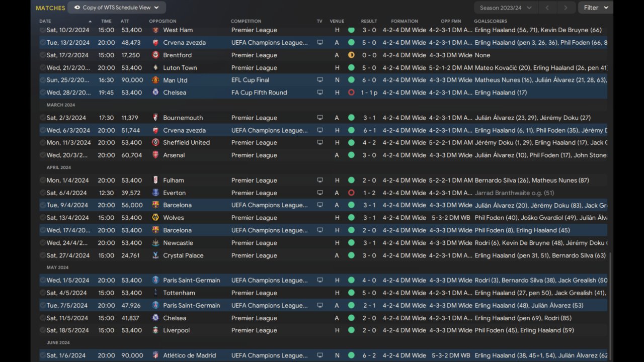Image resolution: width=644 pixels, height=362 pixels.
Task: Click the TV broadcast icon for Fulham match
Action: pos(319,180)
